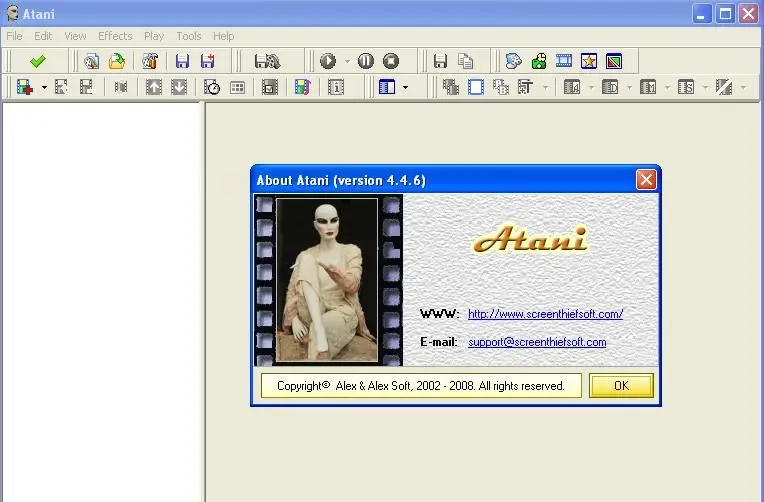Move frame up with the up-arrow icon

pyautogui.click(x=154, y=87)
